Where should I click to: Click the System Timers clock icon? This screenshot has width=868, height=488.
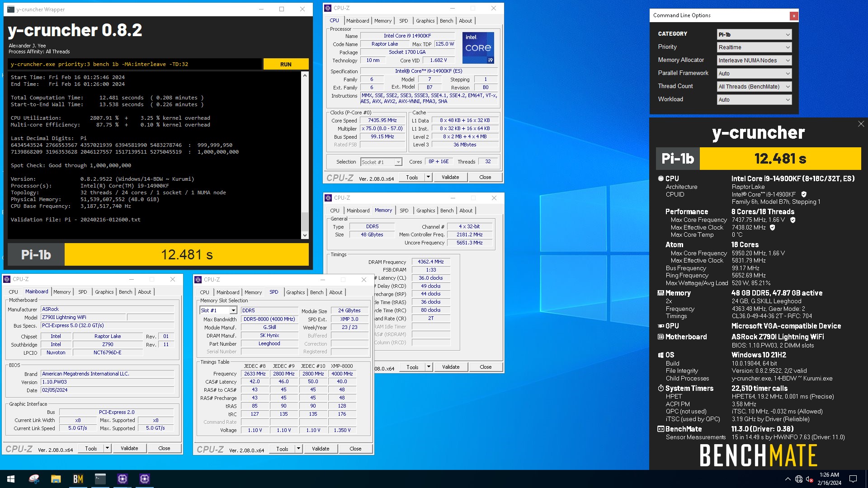(660, 388)
